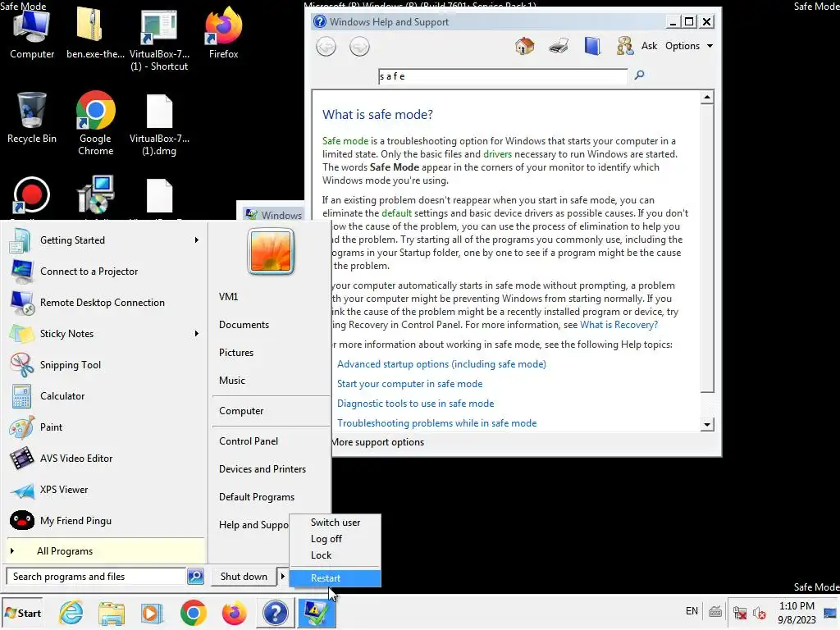Open Windows Explorer folder on taskbar

pos(112,613)
